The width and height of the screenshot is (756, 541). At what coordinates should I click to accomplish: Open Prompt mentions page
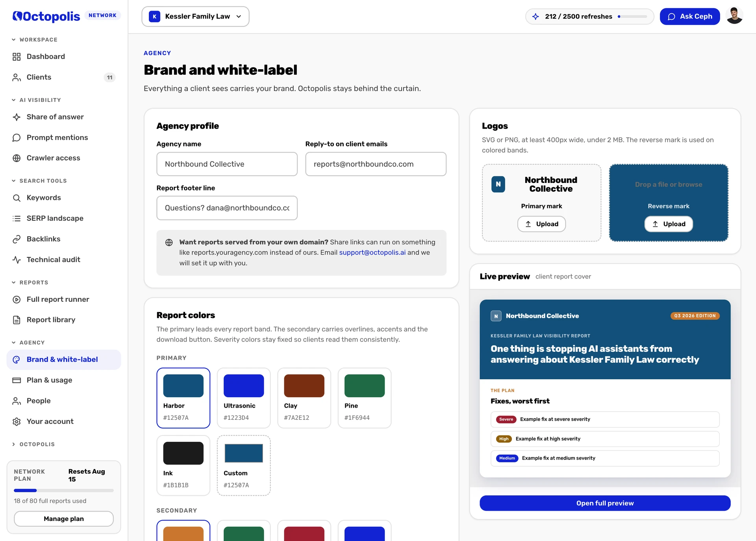pos(64,138)
